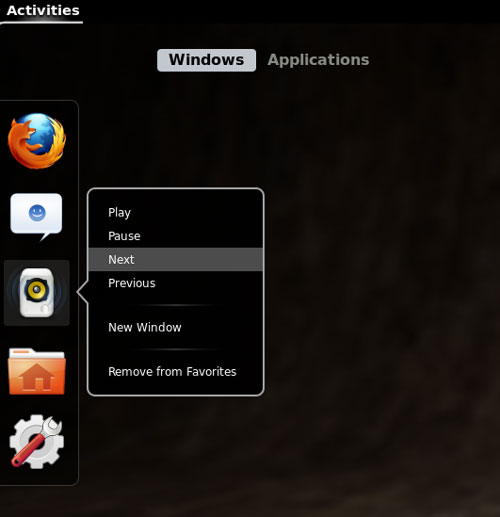500x517 pixels.
Task: Switch to the Applications view tab
Action: click(318, 60)
